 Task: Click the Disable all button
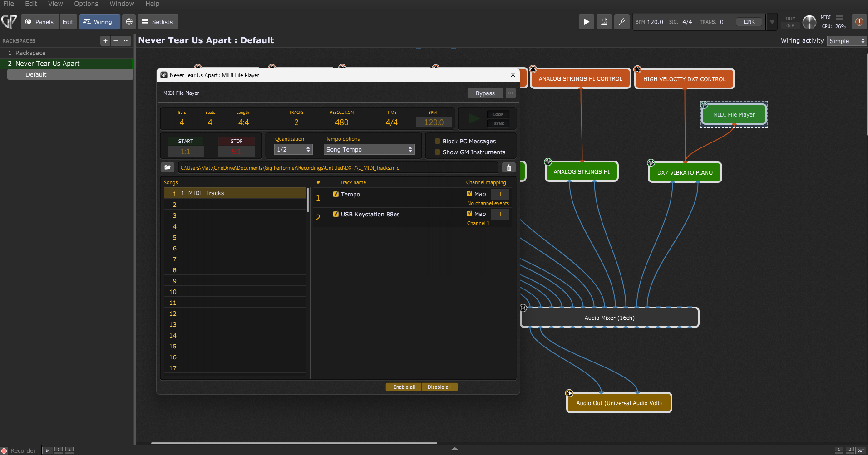(x=439, y=387)
